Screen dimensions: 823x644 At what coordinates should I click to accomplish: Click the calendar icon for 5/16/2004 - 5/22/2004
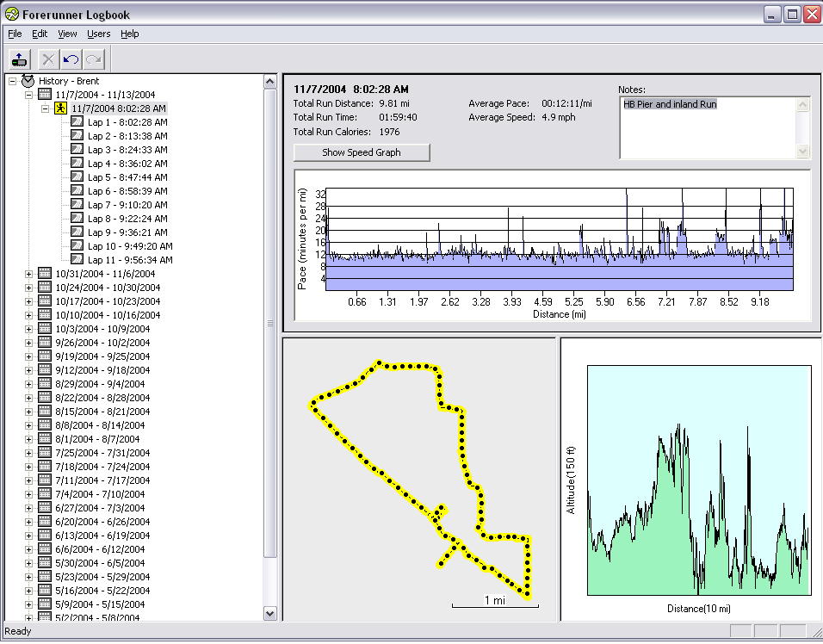click(x=45, y=590)
